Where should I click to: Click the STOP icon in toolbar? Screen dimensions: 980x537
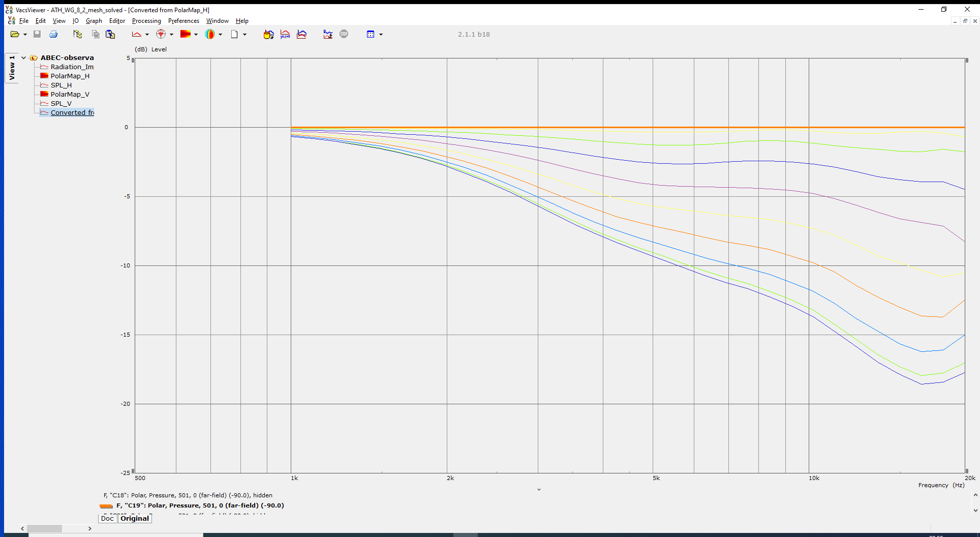pos(344,34)
